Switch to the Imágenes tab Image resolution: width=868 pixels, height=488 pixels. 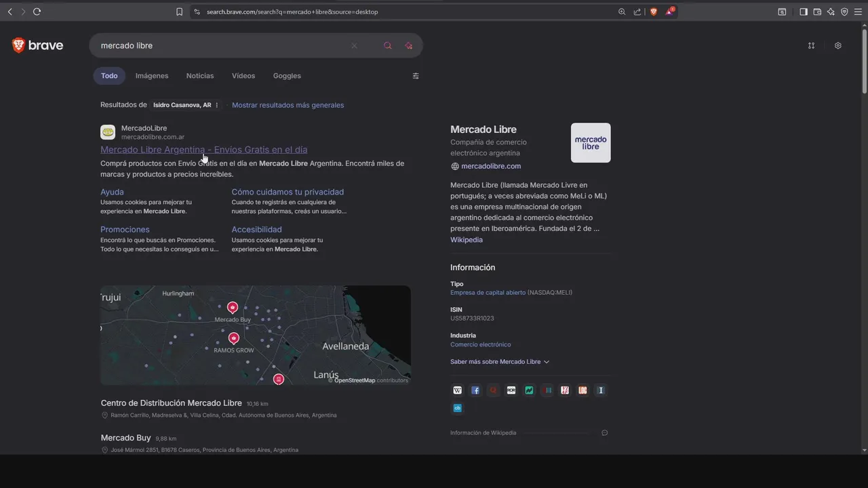[x=152, y=76]
